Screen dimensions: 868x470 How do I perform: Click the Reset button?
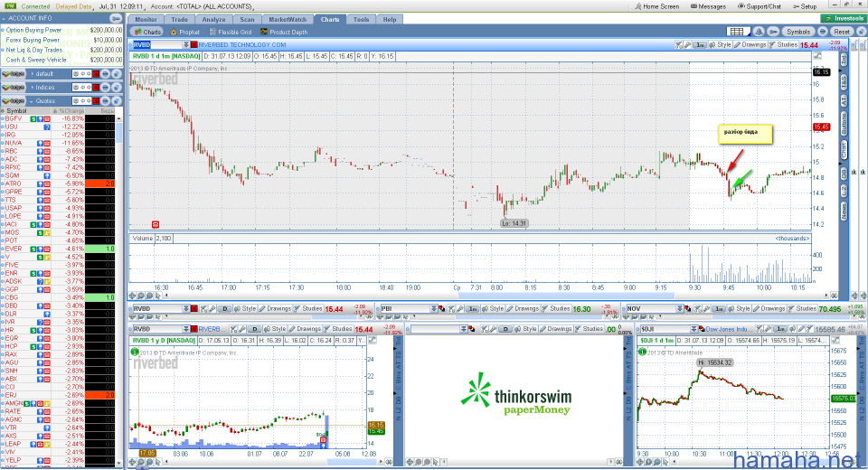point(842,32)
